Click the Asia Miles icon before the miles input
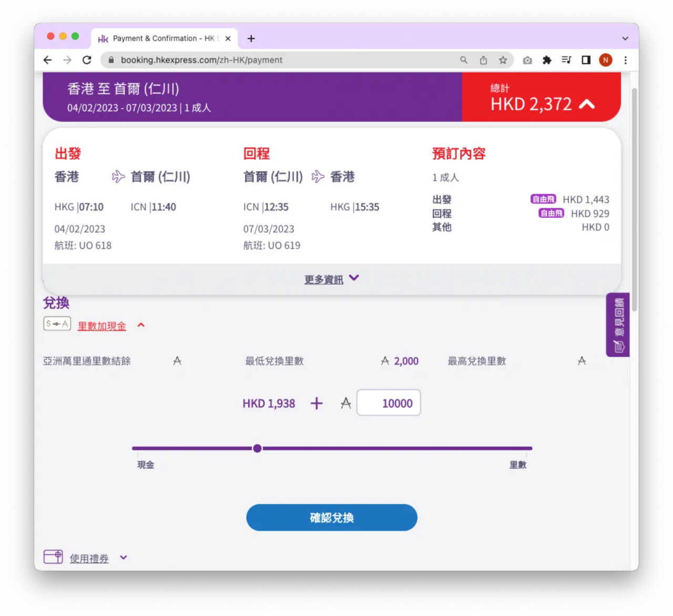Screen dimensions: 673x616 pos(345,403)
